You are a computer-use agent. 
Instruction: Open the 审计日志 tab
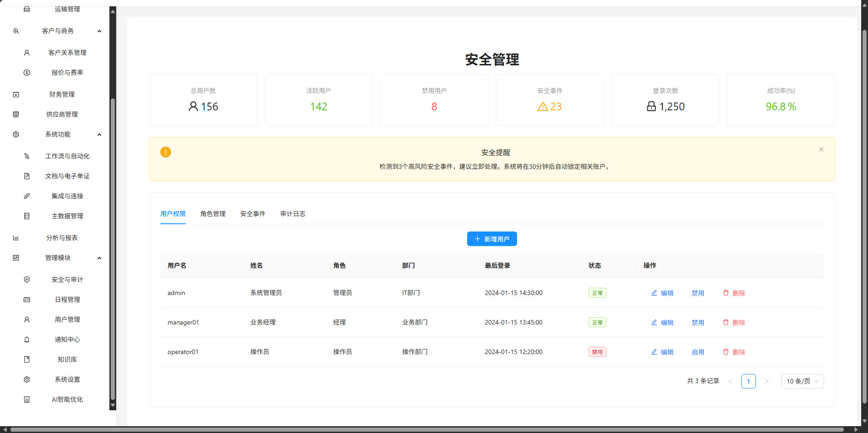tap(293, 213)
